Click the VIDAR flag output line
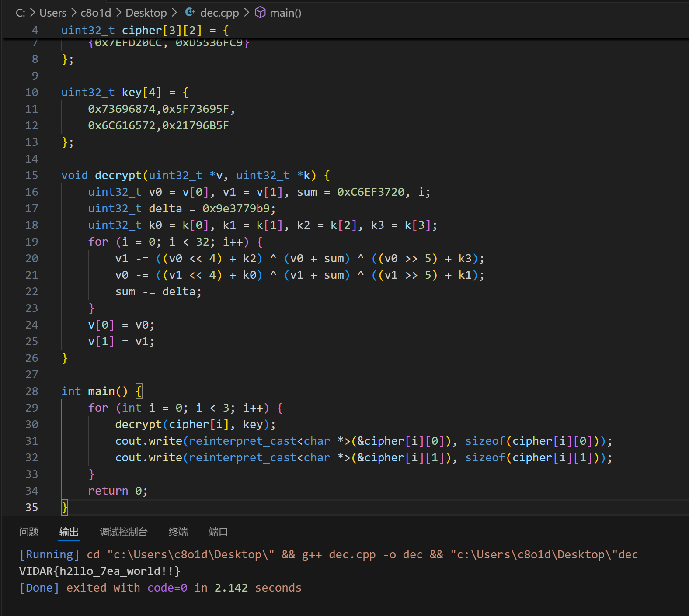Image resolution: width=689 pixels, height=616 pixels. (x=100, y=571)
